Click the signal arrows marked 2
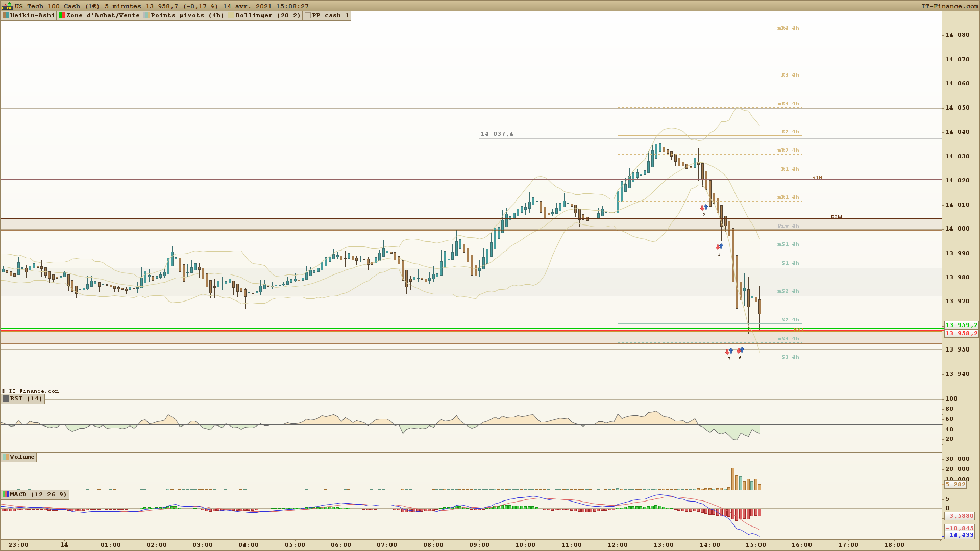The width and height of the screenshot is (980, 551). (x=704, y=208)
